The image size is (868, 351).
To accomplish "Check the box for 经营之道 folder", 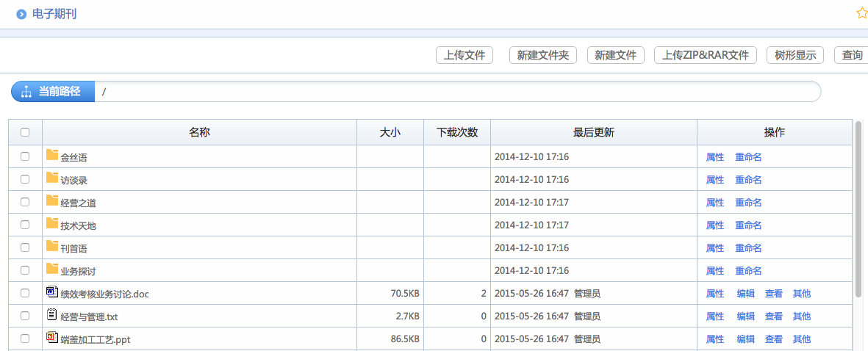I will tap(25, 202).
